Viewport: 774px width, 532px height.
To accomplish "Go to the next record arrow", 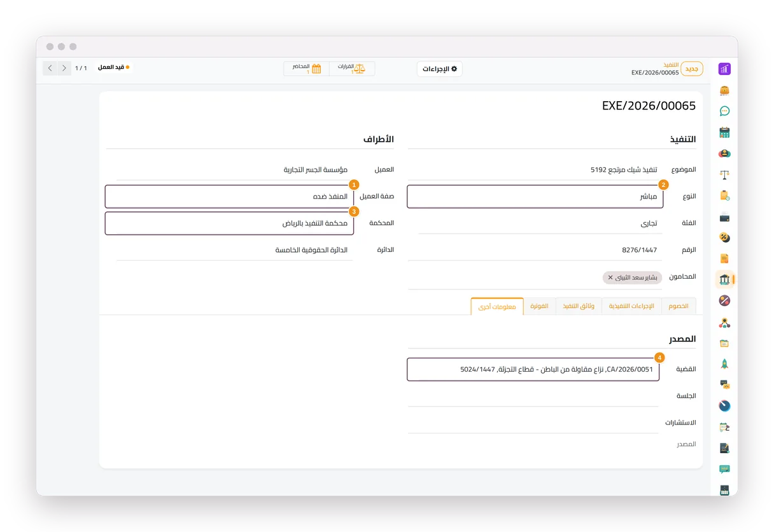I will [50, 68].
